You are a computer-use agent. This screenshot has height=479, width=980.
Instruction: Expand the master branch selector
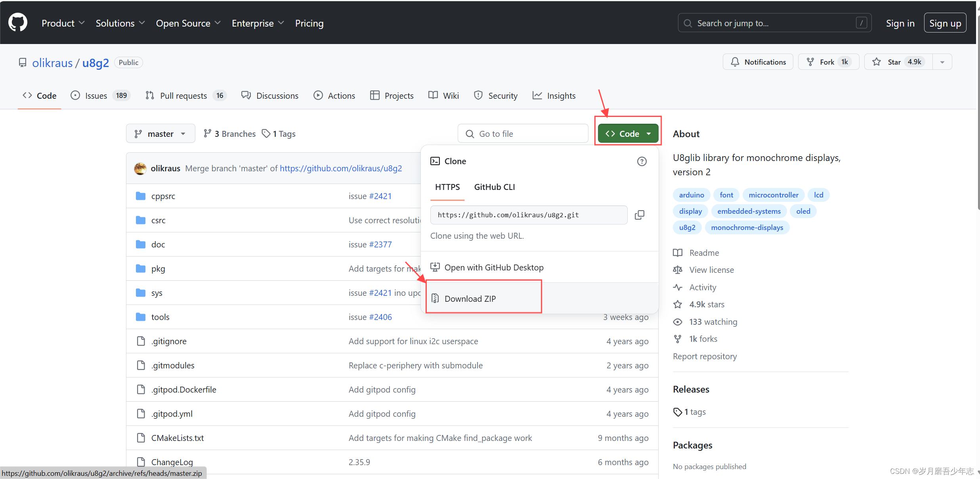coord(160,134)
